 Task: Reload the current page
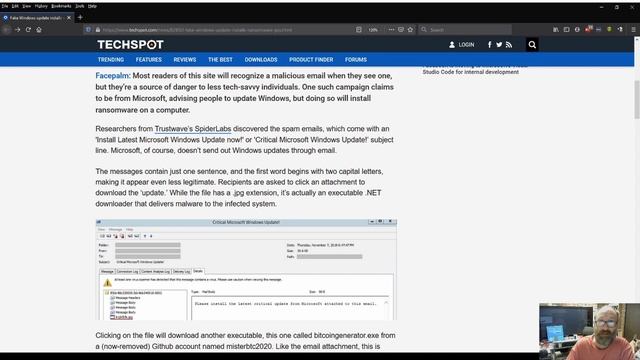coord(28,30)
